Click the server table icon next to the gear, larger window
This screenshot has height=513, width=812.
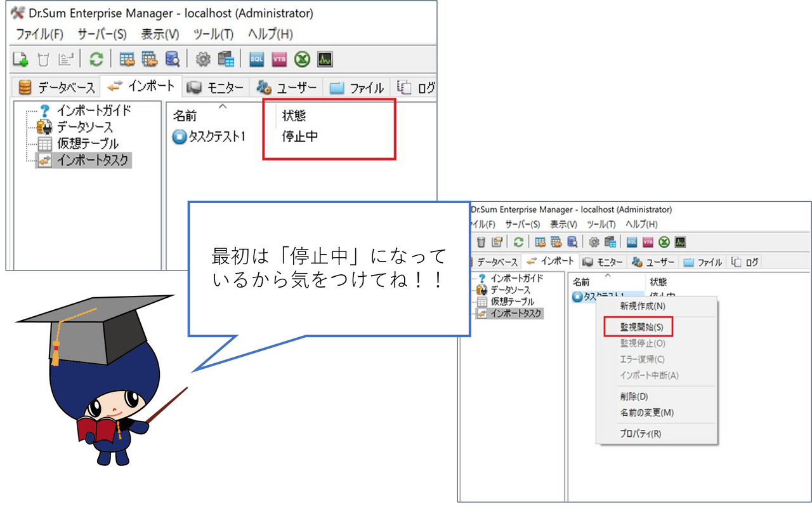click(x=226, y=59)
